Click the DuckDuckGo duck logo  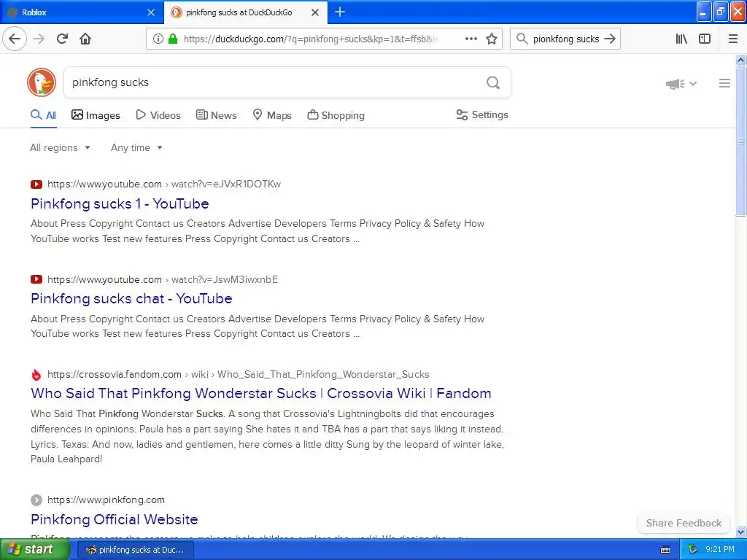click(x=42, y=82)
